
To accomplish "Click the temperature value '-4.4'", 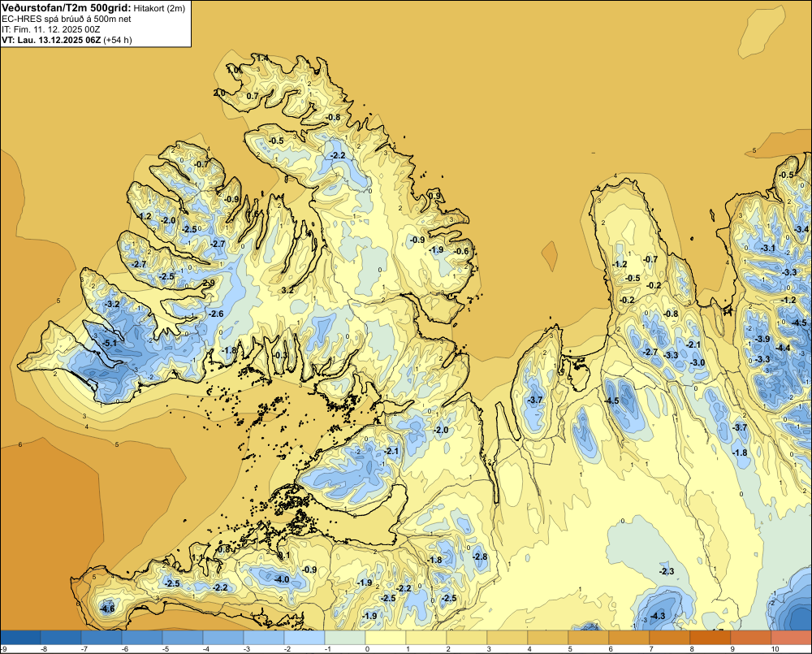I will [x=783, y=348].
